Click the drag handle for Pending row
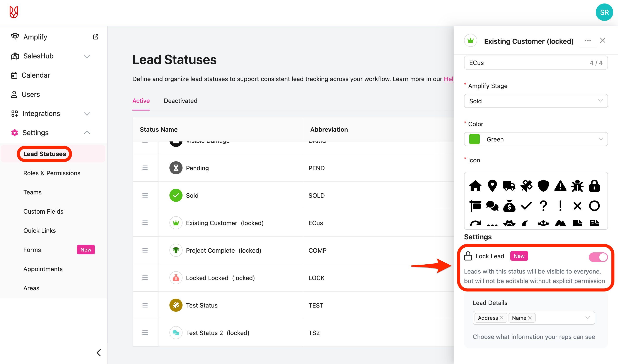Image resolution: width=618 pixels, height=364 pixels. click(145, 168)
